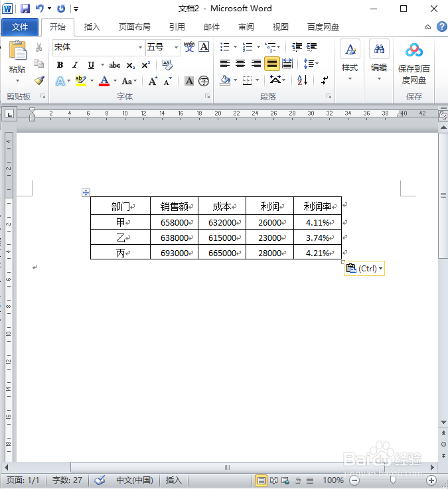Switch to Print Layout view

pyautogui.click(x=261, y=480)
